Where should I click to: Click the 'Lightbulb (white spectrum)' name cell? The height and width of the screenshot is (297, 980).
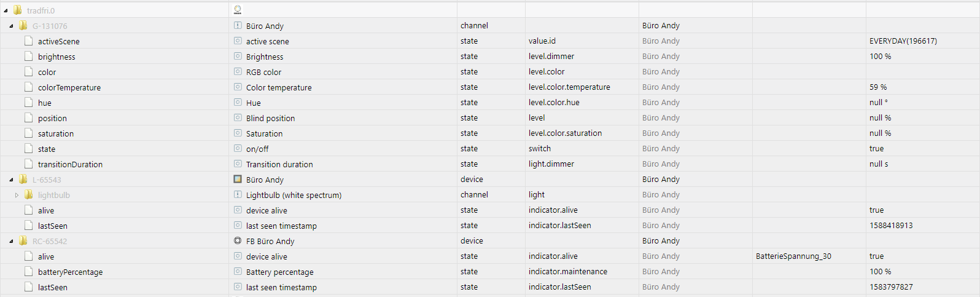294,195
